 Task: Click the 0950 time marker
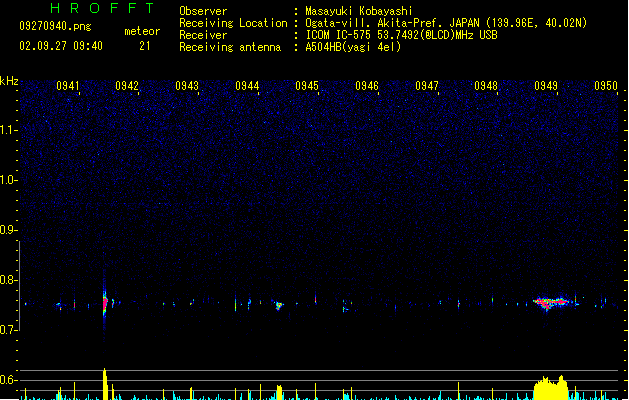(x=606, y=86)
